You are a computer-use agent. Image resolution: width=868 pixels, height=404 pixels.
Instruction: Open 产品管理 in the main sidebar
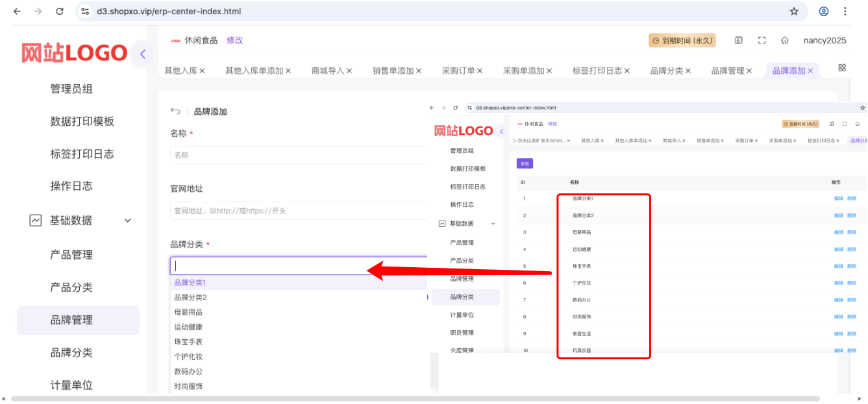[x=71, y=255]
